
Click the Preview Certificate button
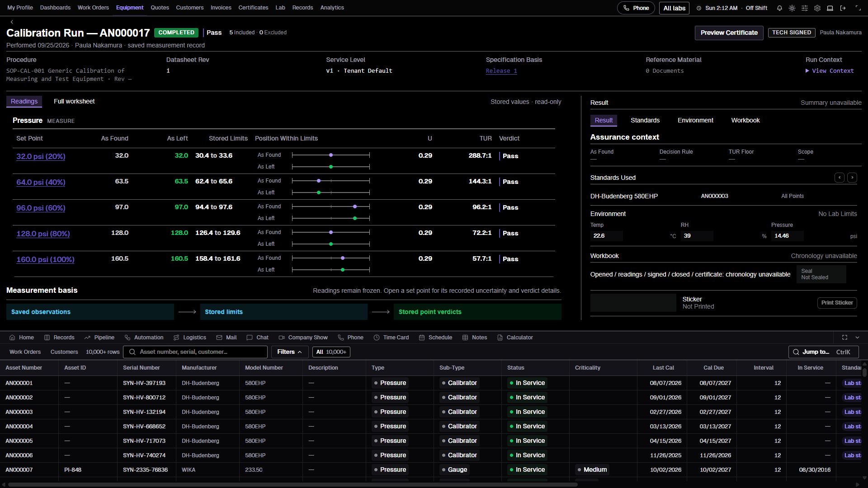click(729, 33)
